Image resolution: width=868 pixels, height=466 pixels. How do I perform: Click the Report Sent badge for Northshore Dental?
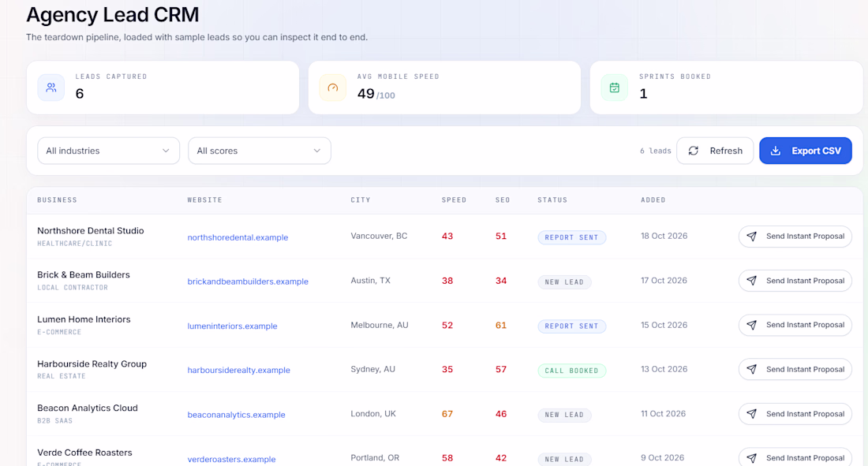point(572,237)
